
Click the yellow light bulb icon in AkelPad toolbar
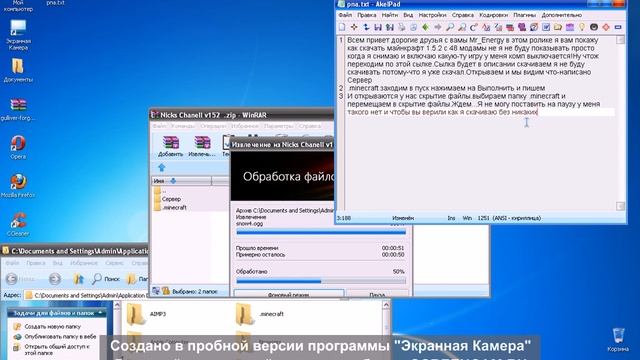point(582,27)
